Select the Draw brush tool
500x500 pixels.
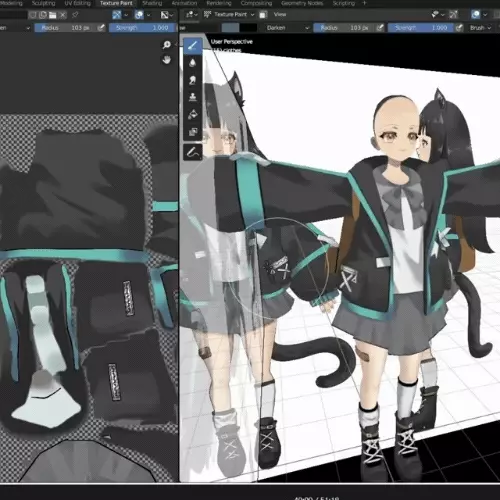pos(193,45)
